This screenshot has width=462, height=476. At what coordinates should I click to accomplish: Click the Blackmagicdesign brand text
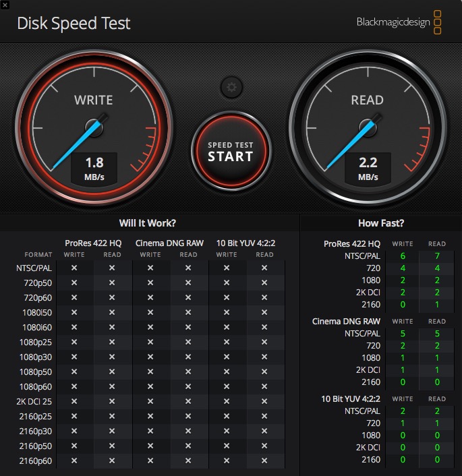[393, 22]
